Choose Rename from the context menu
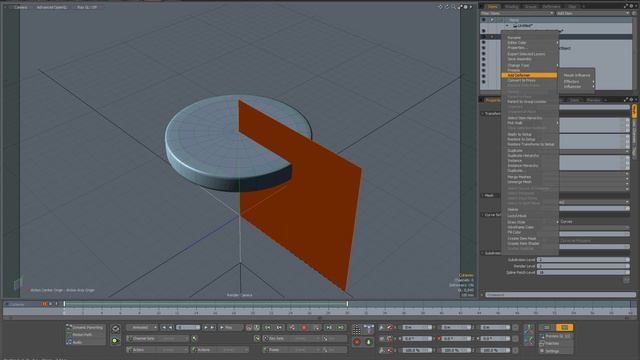The height and width of the screenshot is (360, 640). 514,38
